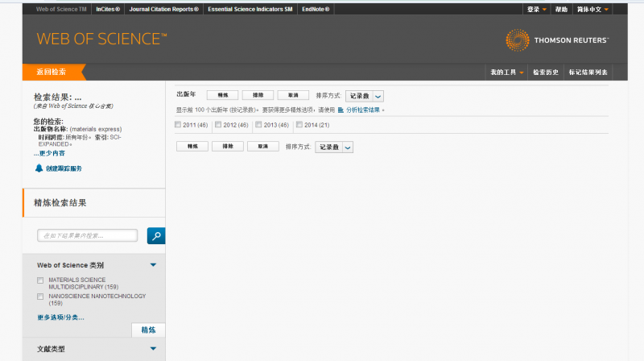The width and height of the screenshot is (644, 361).
Task: Click the bottom 排除 button below years
Action: 228,147
